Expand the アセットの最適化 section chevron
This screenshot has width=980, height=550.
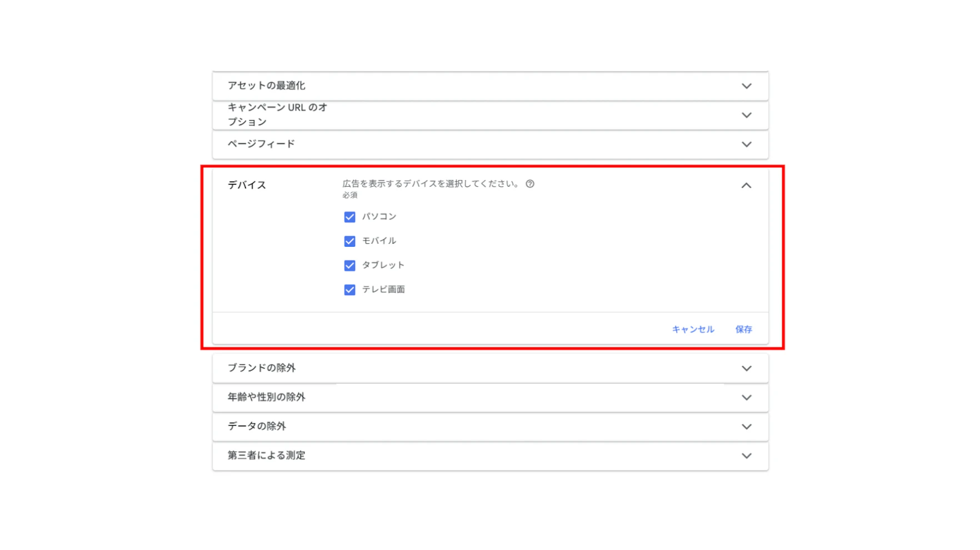tap(747, 86)
